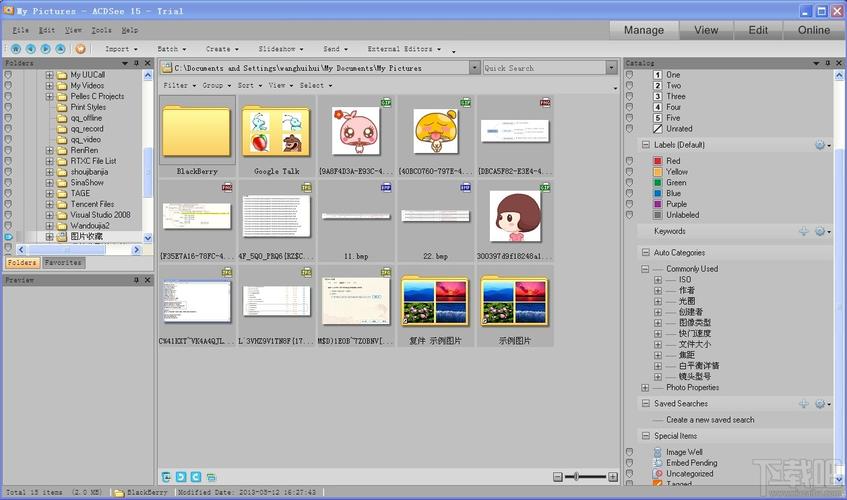Viewport: 847px width, 500px height.
Task: Click the Quick Search input field
Action: pos(544,67)
